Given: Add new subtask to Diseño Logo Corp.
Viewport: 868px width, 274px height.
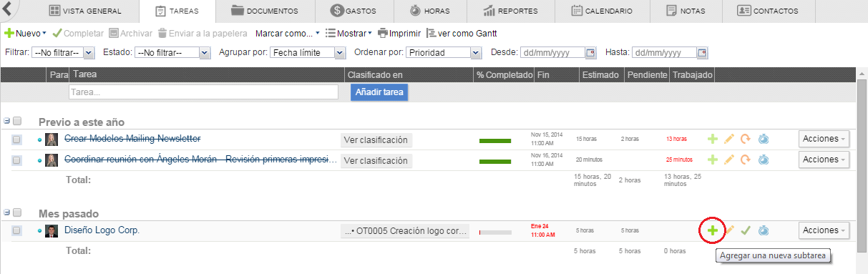Looking at the screenshot, I should click(712, 230).
